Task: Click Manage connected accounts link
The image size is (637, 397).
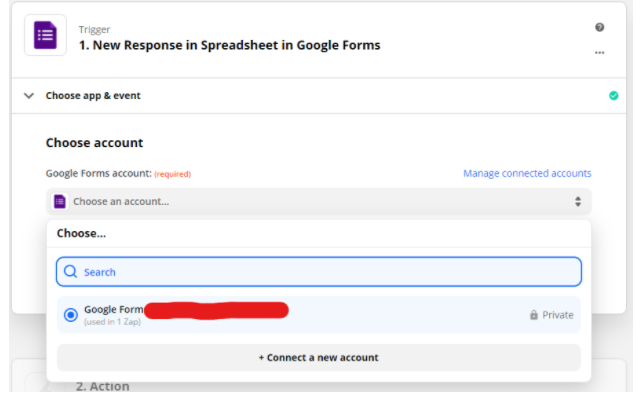Action: click(x=527, y=174)
